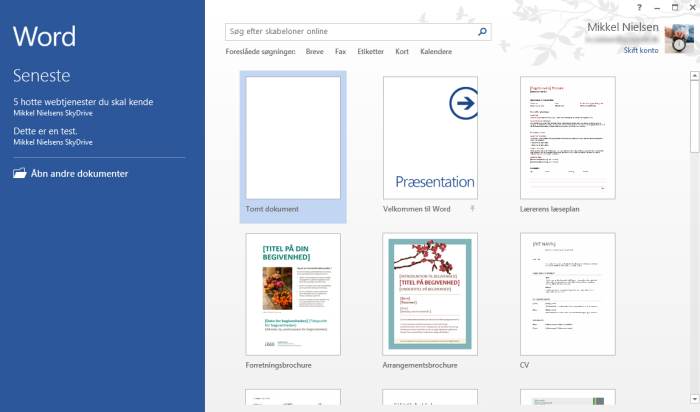Viewport: 700px width, 412px height.
Task: Open recent document Dette er en test
Action: 53,136
